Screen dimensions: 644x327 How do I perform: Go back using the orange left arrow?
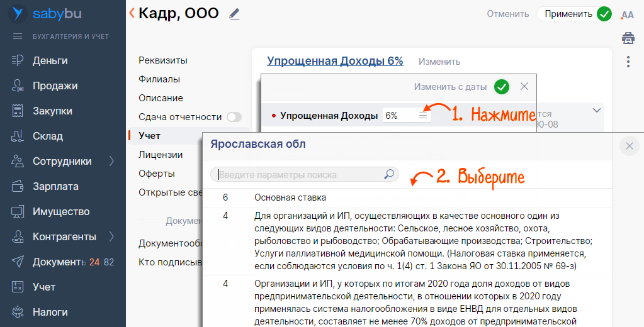point(132,13)
